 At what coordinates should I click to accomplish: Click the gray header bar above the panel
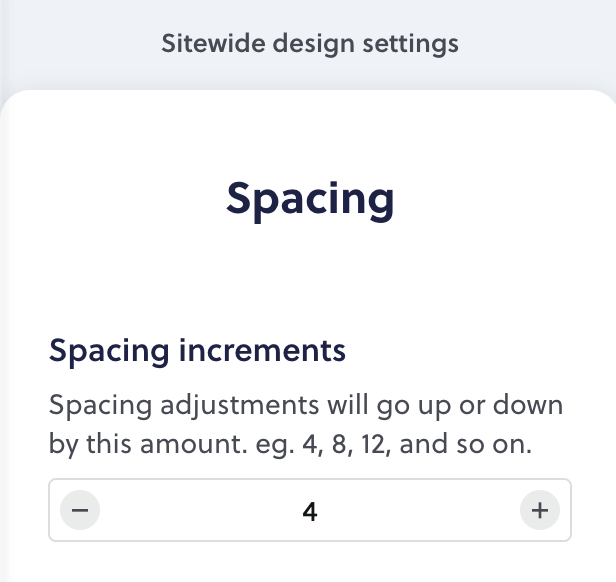(x=308, y=44)
